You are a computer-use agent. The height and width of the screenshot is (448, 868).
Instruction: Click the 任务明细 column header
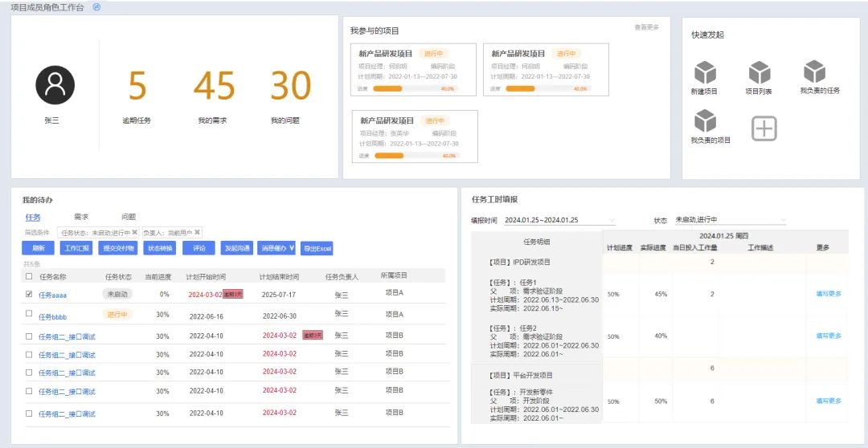point(536,242)
